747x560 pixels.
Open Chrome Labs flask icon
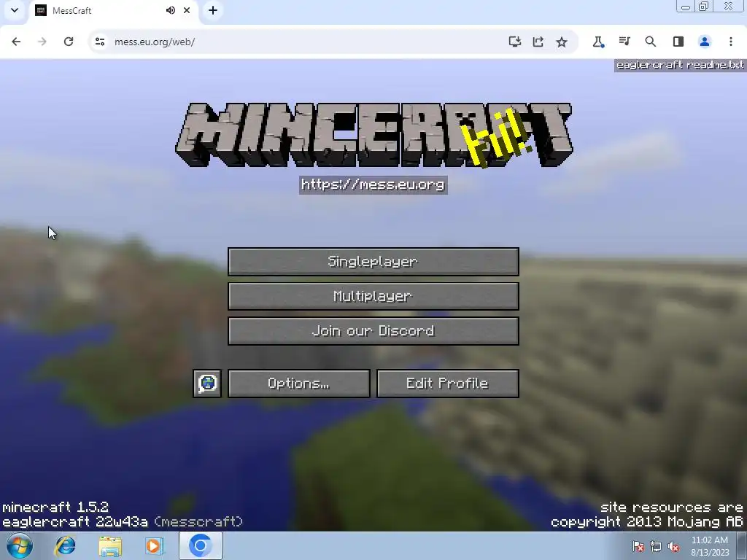(598, 42)
